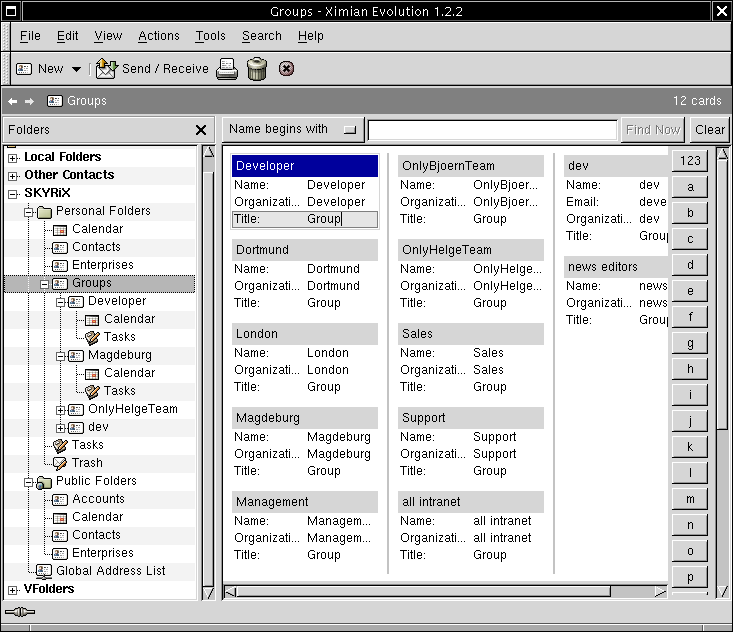Click the Clear button
733x632 pixels.
pyautogui.click(x=710, y=129)
